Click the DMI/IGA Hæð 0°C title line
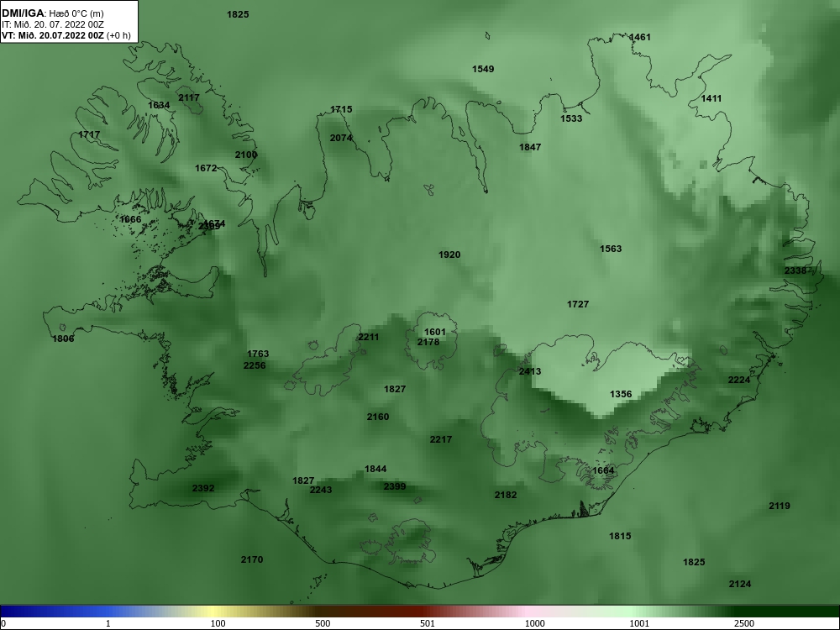 [x=52, y=13]
